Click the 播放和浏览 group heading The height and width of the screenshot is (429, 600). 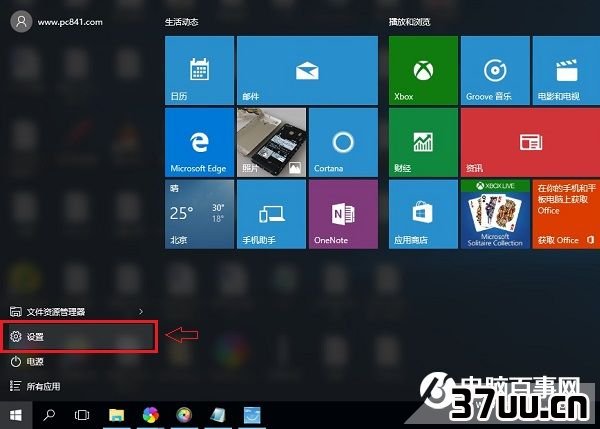click(x=409, y=22)
